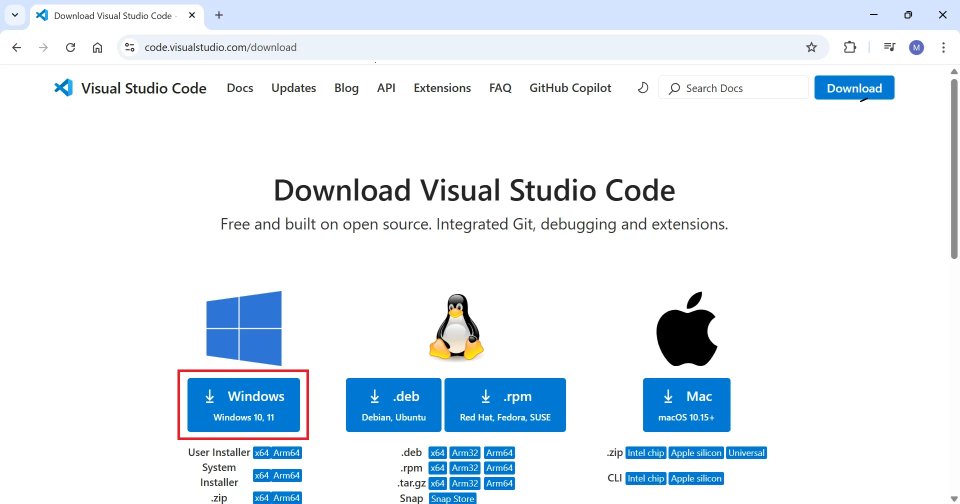Select Linux .tar.gz Arm64 link
Screen dimensions: 960x504
point(499,483)
